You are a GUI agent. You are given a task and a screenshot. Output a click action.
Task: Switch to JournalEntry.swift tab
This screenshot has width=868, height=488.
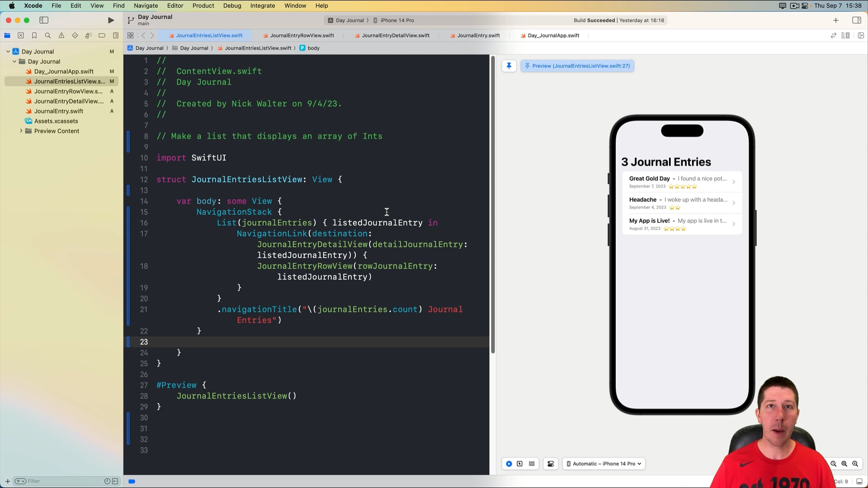[475, 35]
